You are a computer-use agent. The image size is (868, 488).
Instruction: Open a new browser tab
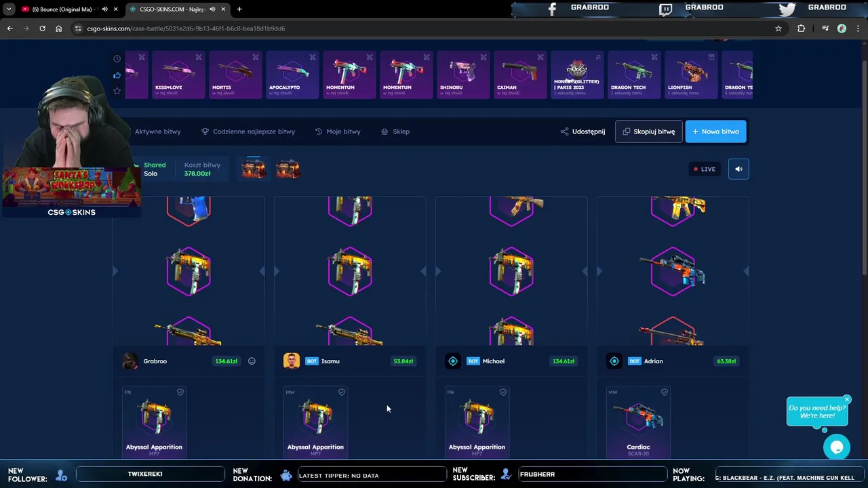[239, 9]
